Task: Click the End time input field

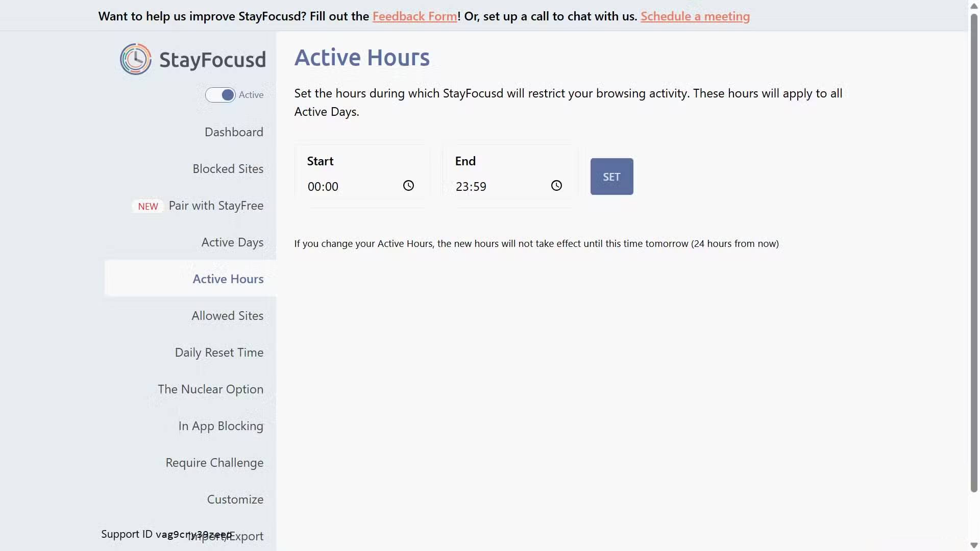Action: click(x=495, y=187)
